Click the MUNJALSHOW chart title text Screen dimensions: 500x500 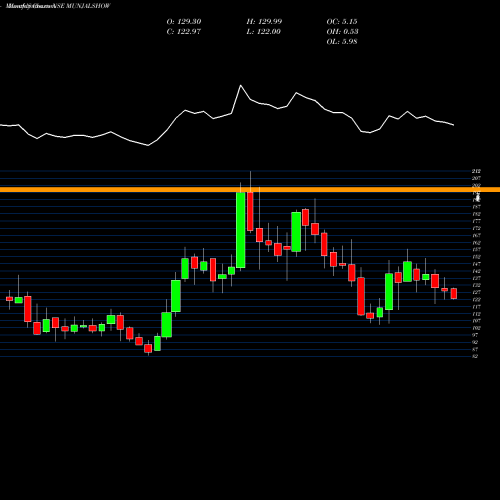[x=58, y=6]
